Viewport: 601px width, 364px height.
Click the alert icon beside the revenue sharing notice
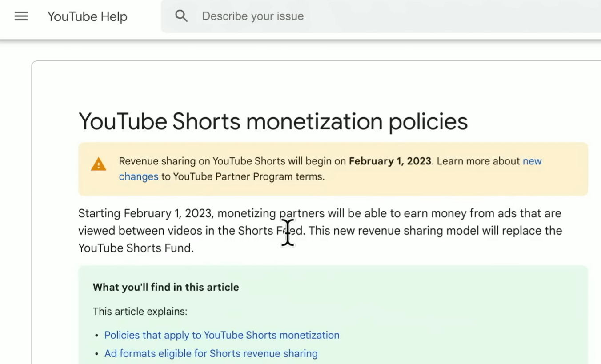[x=99, y=164]
